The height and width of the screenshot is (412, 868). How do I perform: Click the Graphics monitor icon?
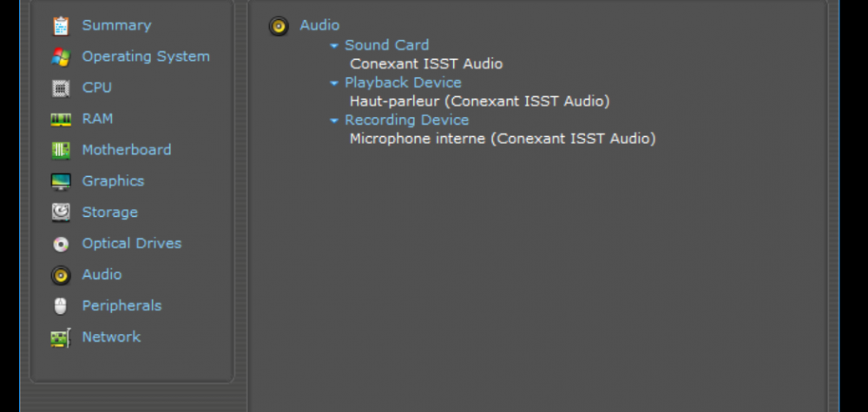[x=61, y=182]
